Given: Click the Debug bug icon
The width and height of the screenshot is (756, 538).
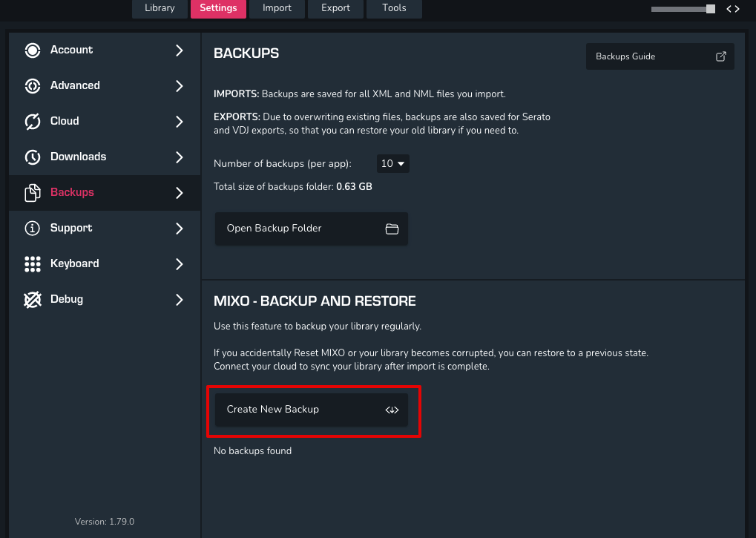Looking at the screenshot, I should 33,299.
